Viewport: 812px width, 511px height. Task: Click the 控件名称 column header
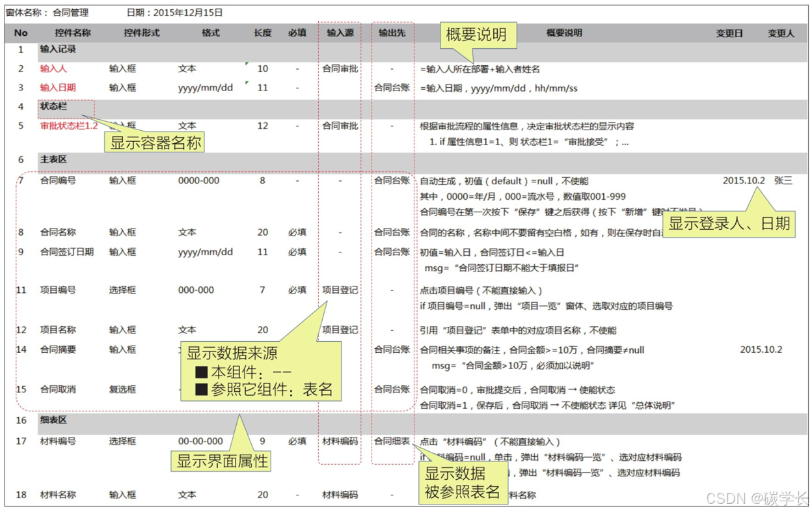coord(72,33)
